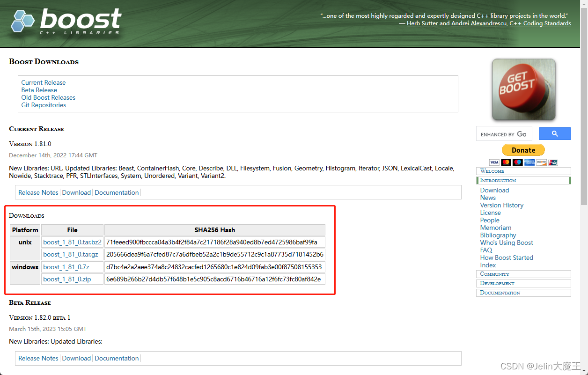
Task: Jump to Current Release in the contents box
Action: click(x=44, y=82)
